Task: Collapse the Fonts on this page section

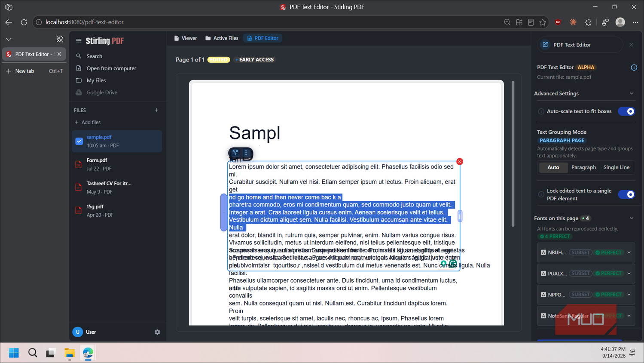Action: [631, 218]
